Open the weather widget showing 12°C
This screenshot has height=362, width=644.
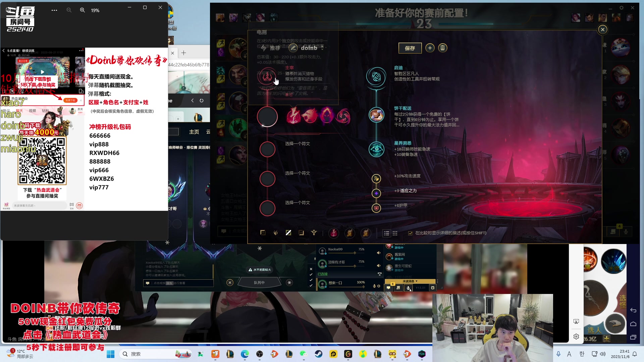pos(20,354)
